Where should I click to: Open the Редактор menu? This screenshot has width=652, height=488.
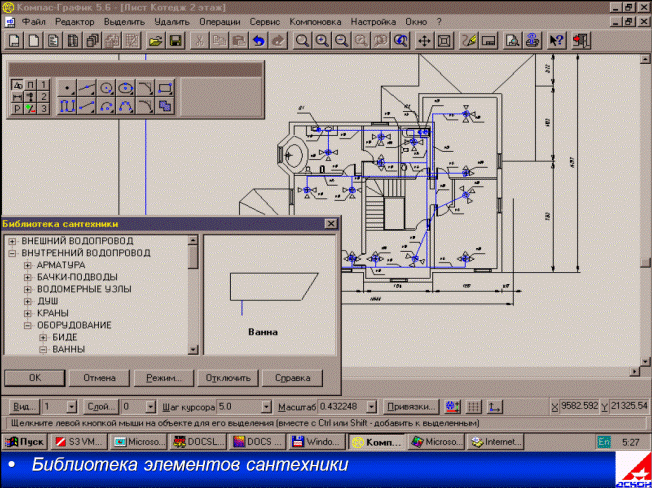[75, 22]
